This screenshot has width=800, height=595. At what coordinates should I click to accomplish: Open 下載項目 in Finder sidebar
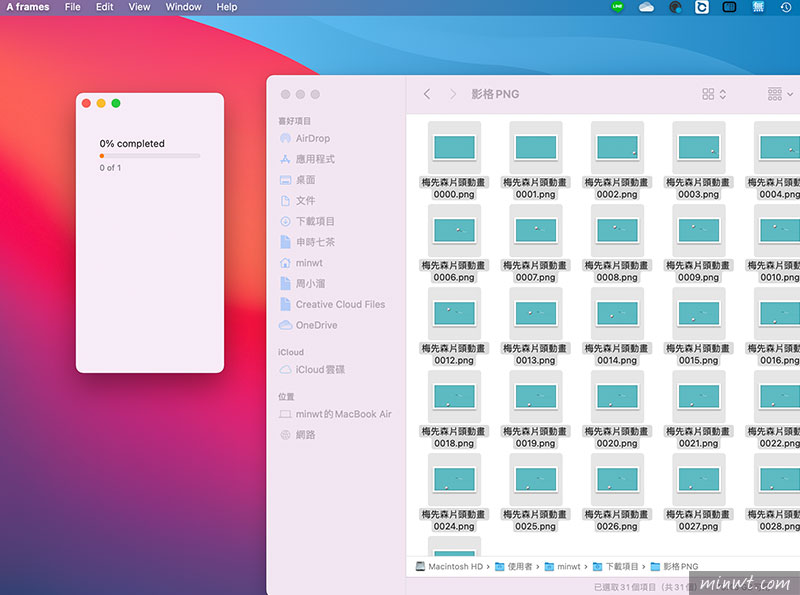(x=307, y=221)
